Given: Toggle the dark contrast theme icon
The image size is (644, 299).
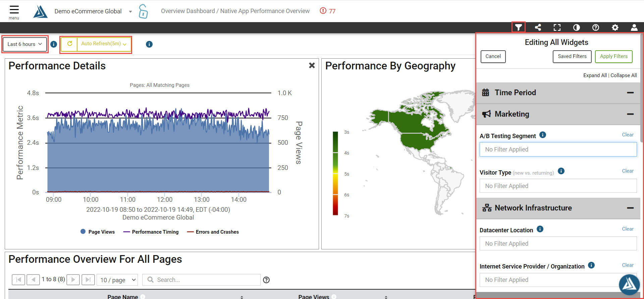Looking at the screenshot, I should point(576,27).
